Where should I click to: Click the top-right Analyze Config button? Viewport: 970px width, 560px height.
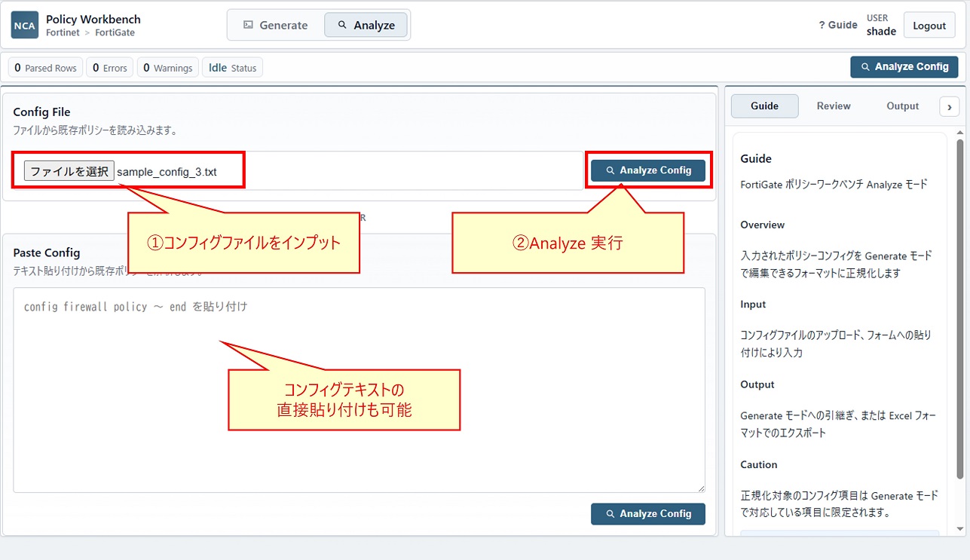pos(904,66)
